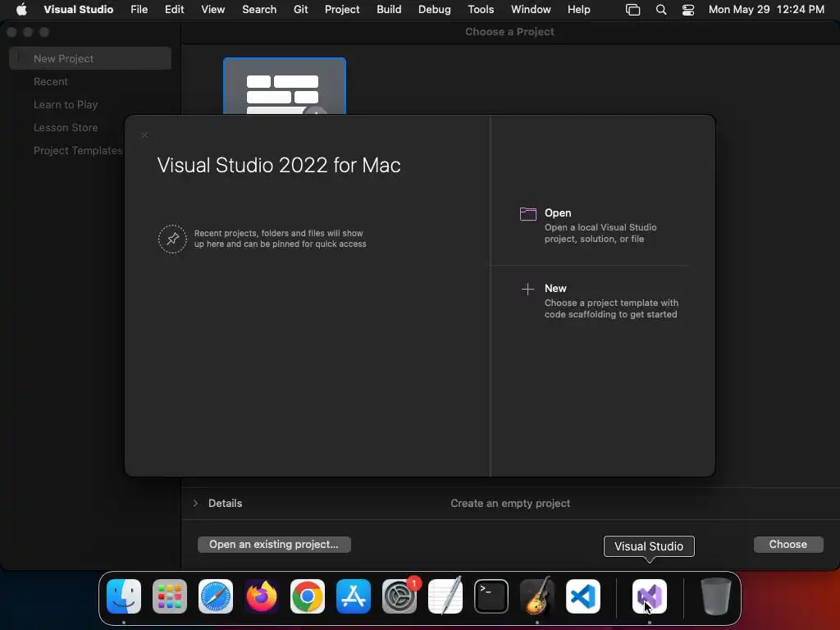The height and width of the screenshot is (630, 840).
Task: Open the App Store dock icon
Action: tap(354, 596)
